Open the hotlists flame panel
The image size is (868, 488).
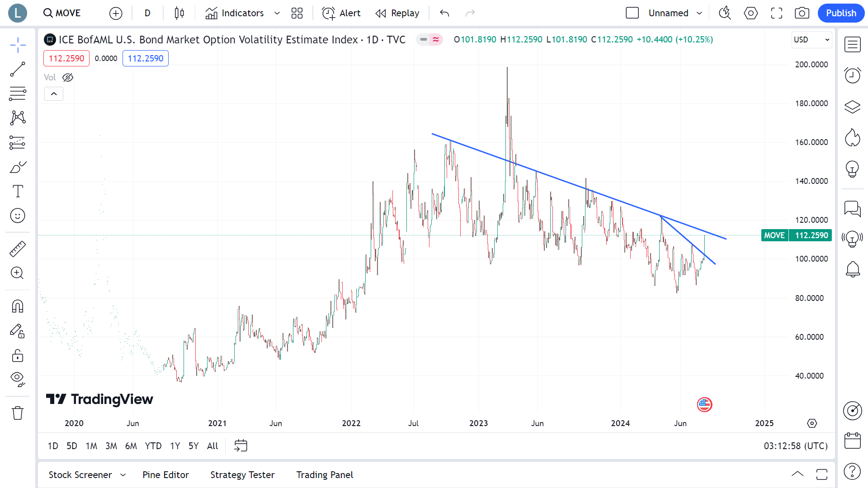[x=852, y=138]
